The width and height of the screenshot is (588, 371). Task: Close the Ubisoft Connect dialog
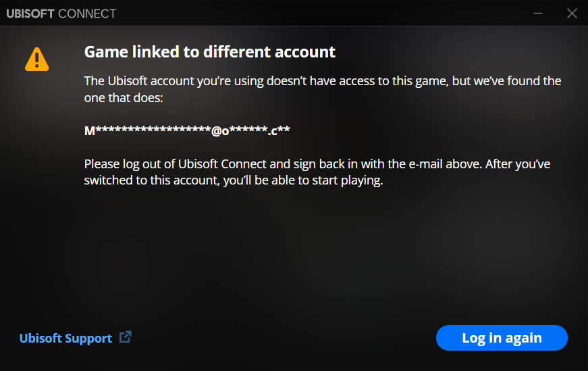572,14
